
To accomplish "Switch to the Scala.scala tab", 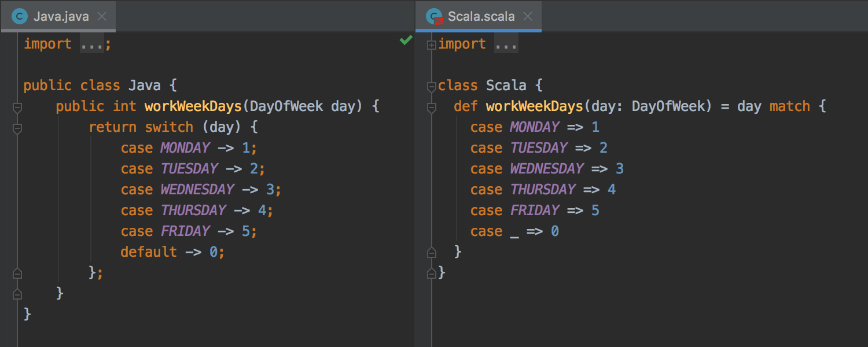I will (480, 16).
